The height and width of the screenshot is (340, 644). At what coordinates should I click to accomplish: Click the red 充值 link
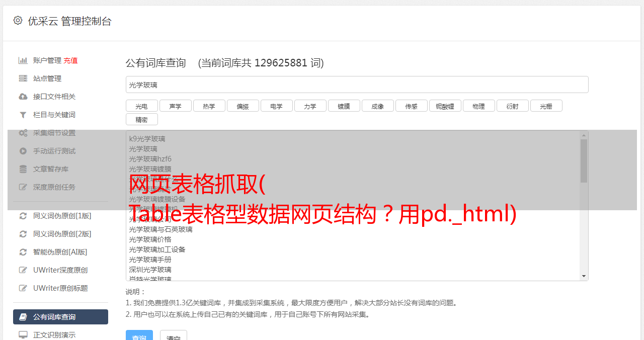[70, 60]
